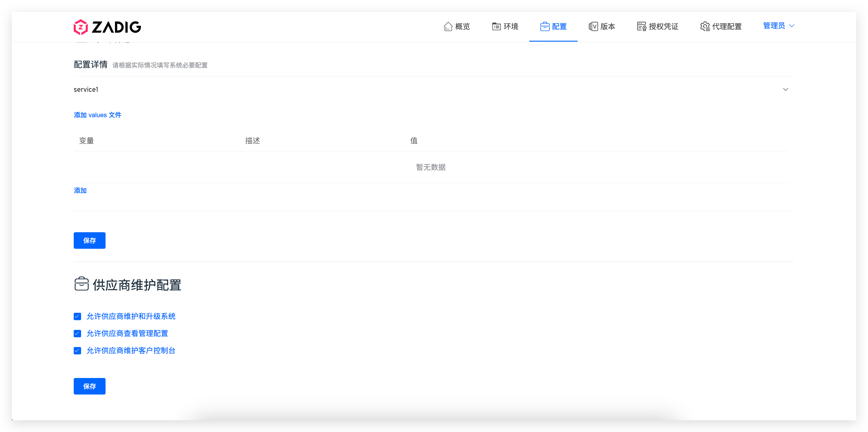
Task: Uncheck 允许供应商维护和升级系统
Action: pos(78,316)
